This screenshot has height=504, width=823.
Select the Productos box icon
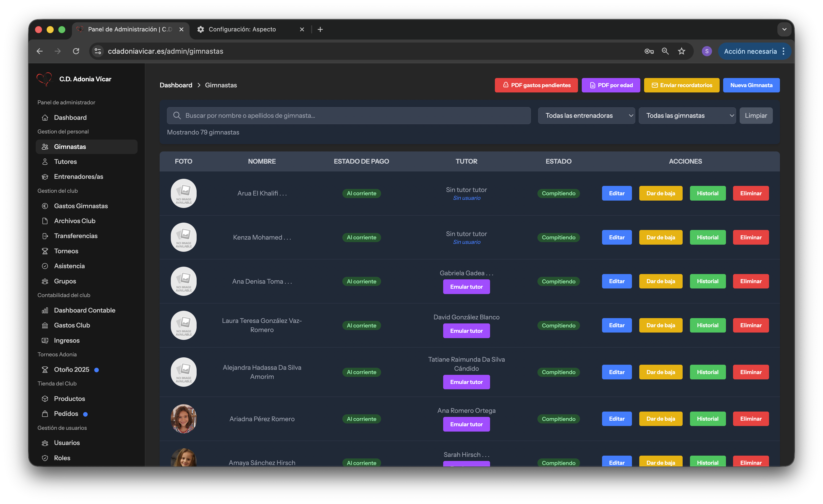point(45,398)
